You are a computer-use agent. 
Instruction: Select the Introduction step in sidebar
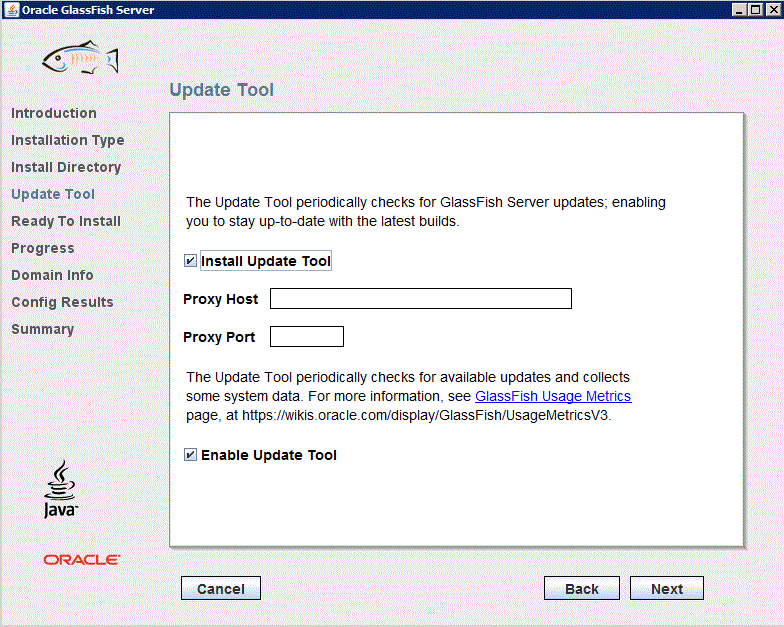[x=54, y=113]
